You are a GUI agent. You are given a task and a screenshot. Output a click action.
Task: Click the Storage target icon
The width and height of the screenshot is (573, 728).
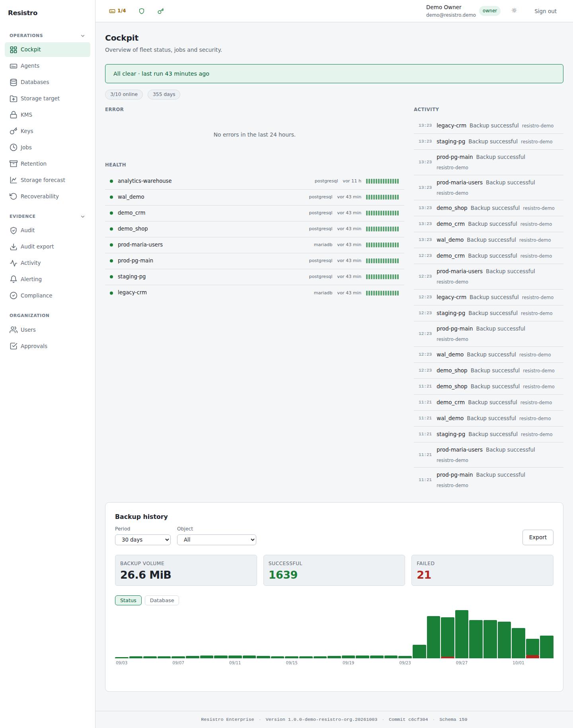click(14, 99)
